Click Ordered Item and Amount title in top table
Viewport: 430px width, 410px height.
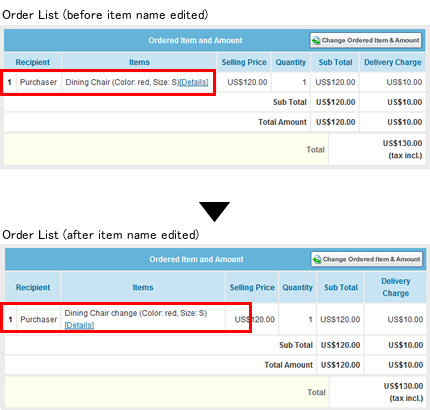point(195,41)
